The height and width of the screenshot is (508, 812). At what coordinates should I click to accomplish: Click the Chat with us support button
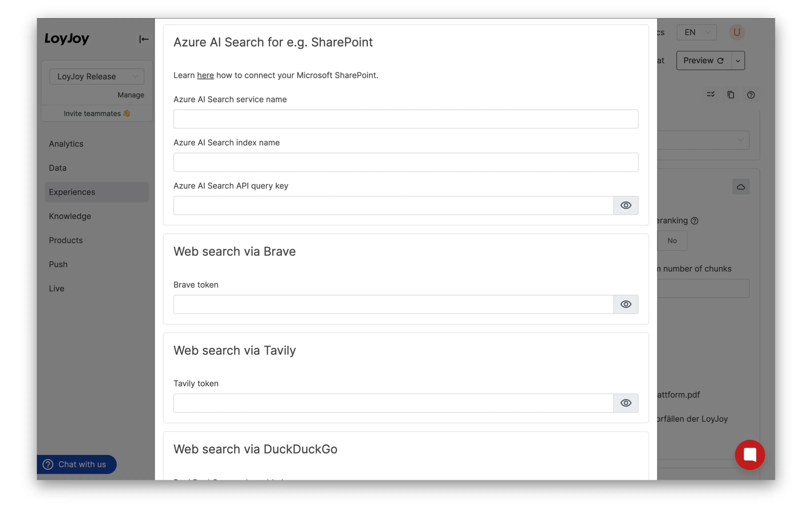click(x=76, y=464)
